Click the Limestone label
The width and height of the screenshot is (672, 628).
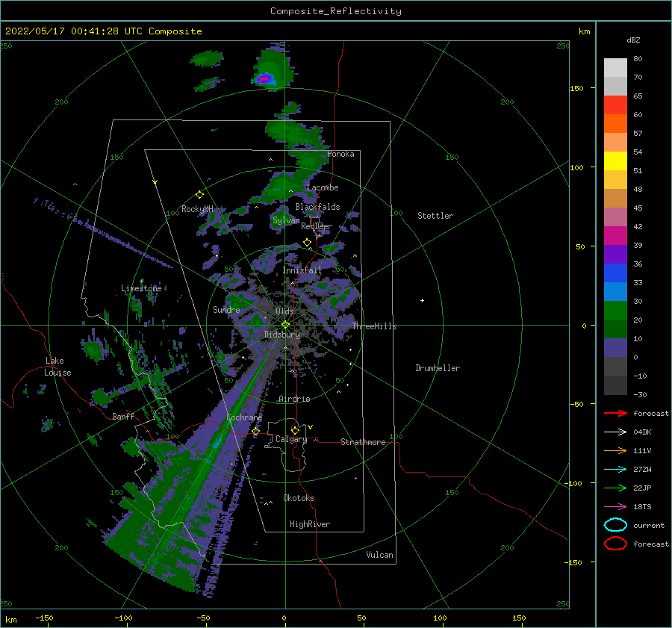click(x=141, y=288)
